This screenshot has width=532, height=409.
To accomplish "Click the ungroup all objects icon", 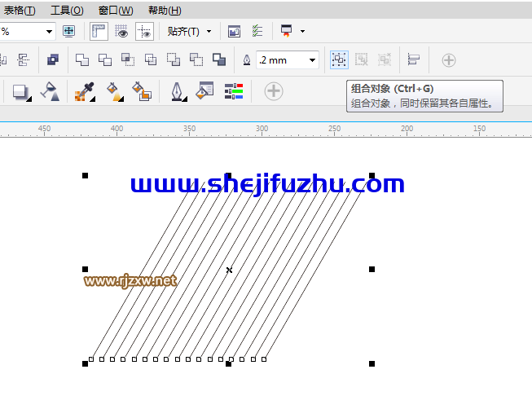I will 385,60.
